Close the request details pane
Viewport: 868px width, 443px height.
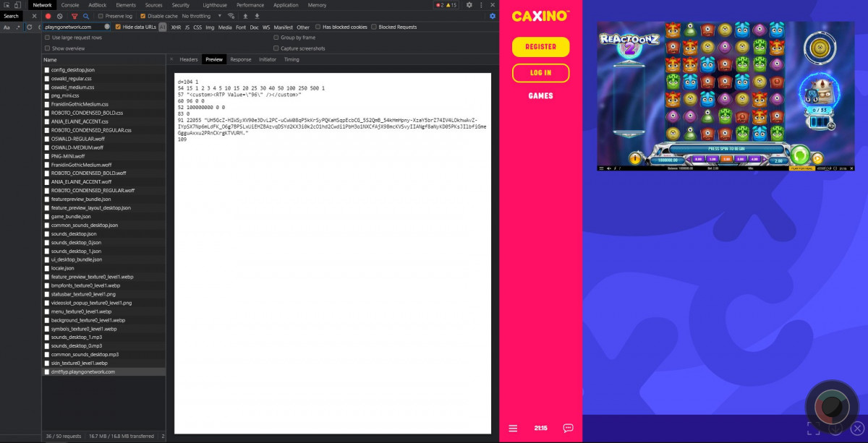coord(171,59)
